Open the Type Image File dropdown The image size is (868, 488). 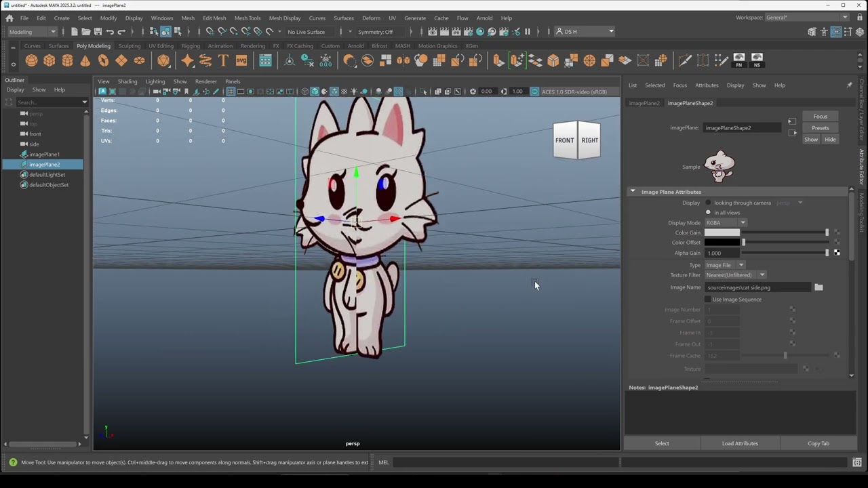[x=724, y=266]
